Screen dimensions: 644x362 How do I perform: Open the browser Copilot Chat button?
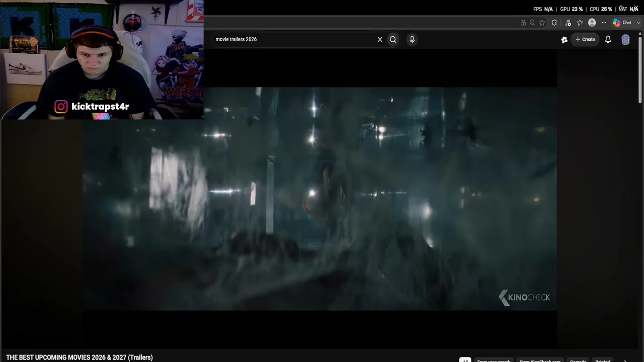click(622, 23)
